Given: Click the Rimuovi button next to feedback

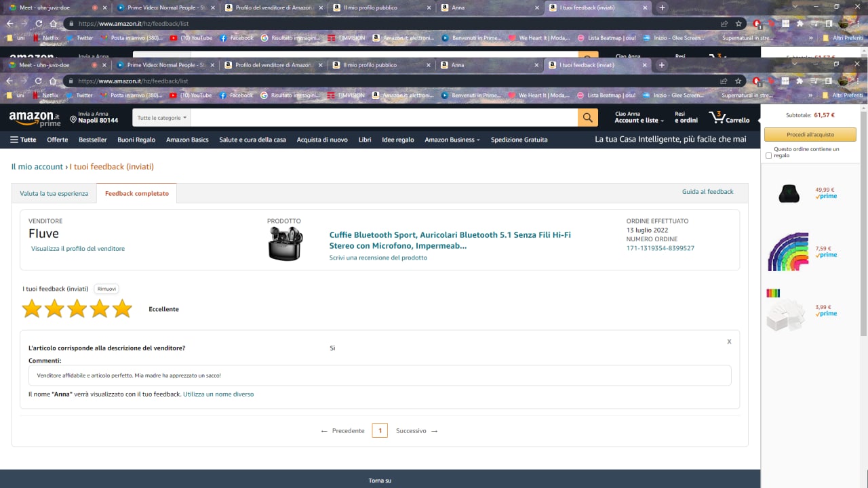Looking at the screenshot, I should (x=106, y=289).
